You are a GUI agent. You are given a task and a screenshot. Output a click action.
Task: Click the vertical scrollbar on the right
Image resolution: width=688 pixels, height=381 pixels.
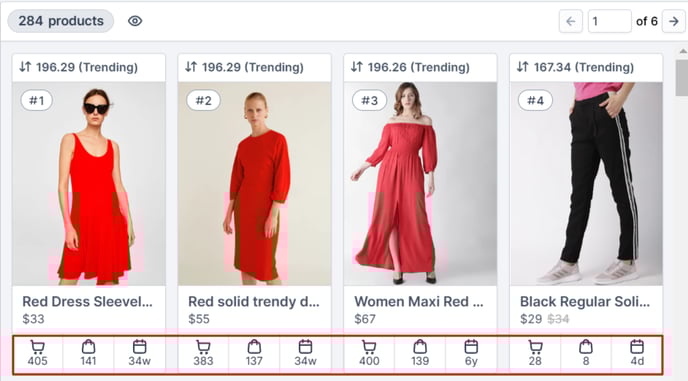[682, 78]
